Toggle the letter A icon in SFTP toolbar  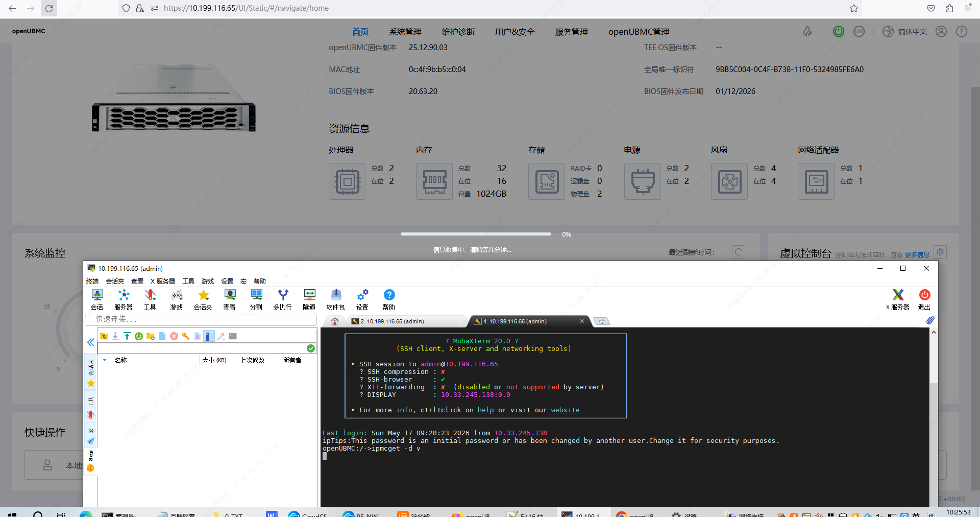pyautogui.click(x=198, y=336)
